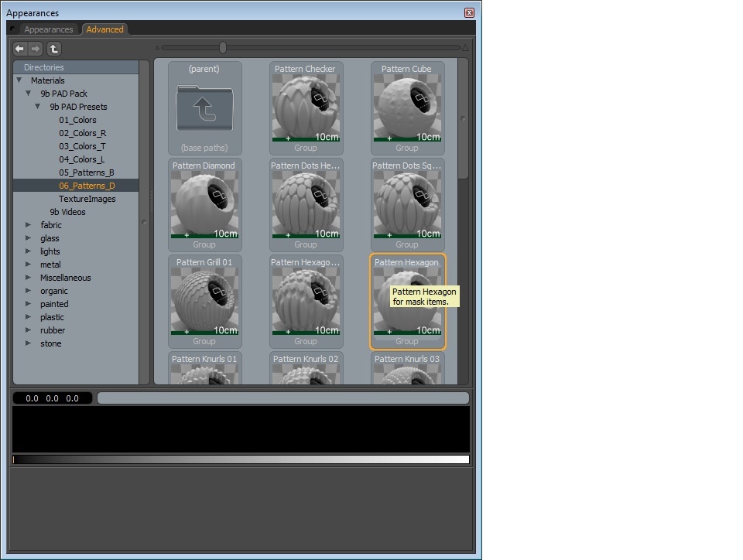
Task: Click the preset browser vertical scrollbar
Action: [463, 118]
